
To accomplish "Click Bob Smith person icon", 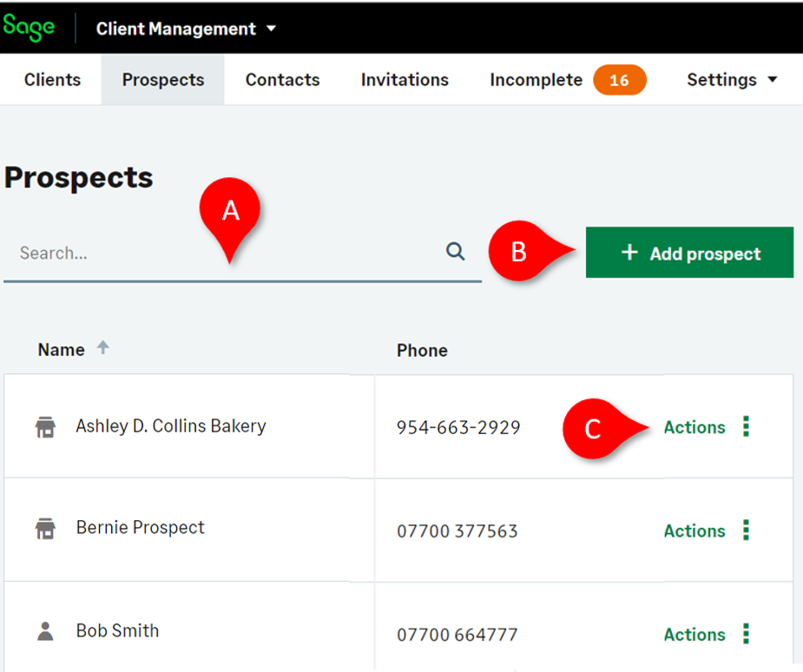I will click(45, 631).
